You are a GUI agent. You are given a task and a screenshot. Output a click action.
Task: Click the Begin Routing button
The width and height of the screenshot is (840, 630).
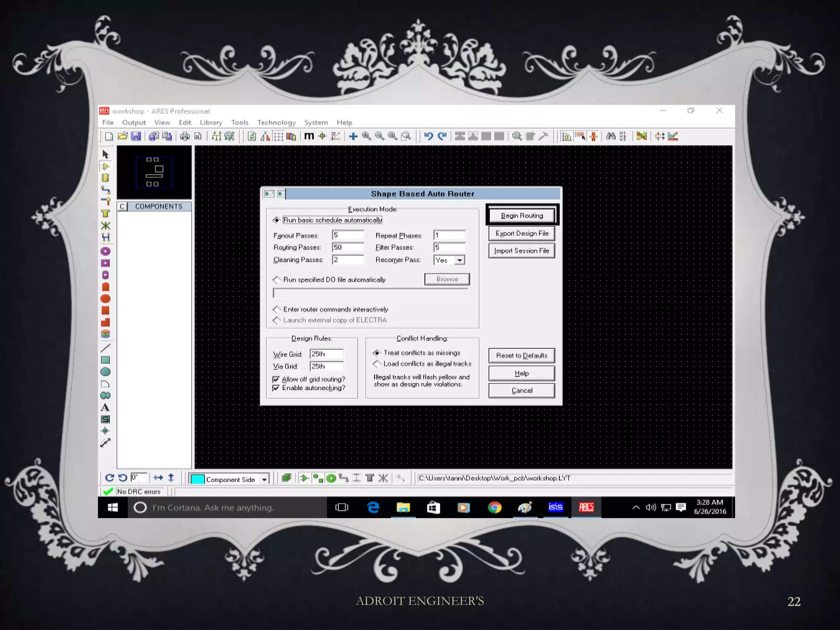(522, 216)
